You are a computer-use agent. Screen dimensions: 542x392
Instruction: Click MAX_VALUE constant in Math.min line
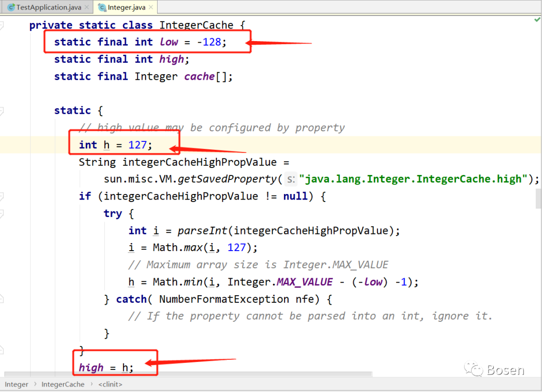tap(305, 282)
